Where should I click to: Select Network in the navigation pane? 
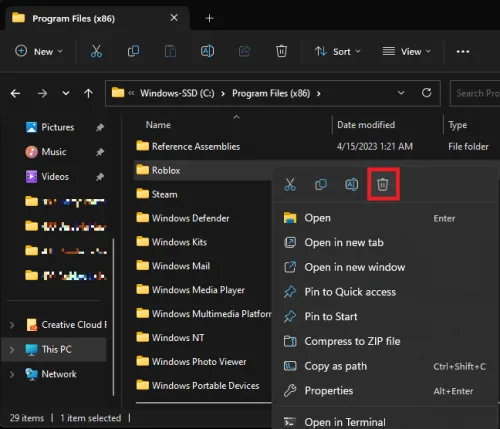pos(54,374)
